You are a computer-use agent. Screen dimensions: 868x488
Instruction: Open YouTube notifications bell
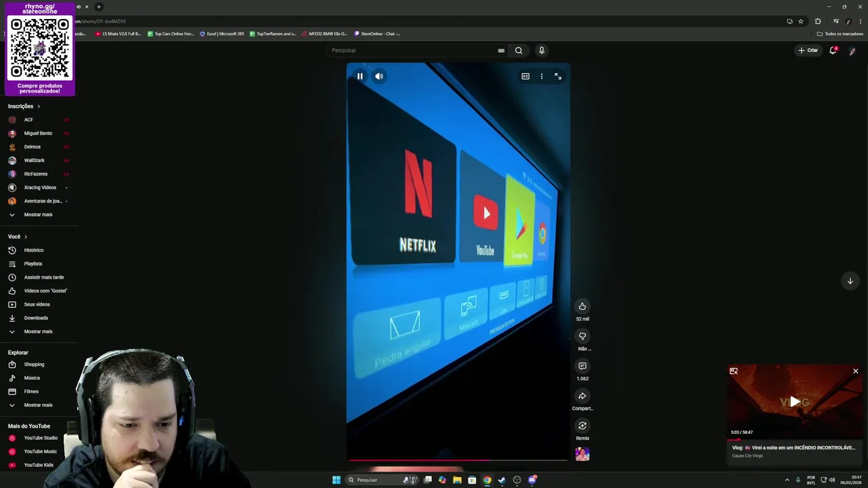point(833,50)
